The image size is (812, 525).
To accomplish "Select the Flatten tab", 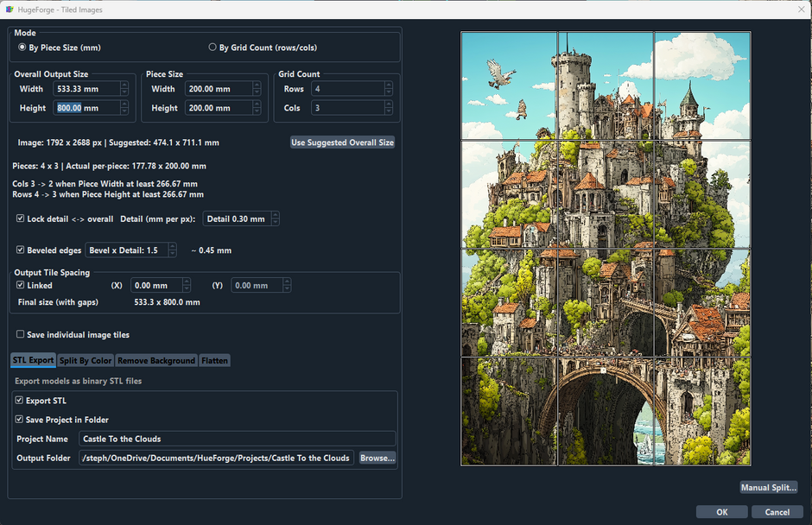I will [214, 360].
